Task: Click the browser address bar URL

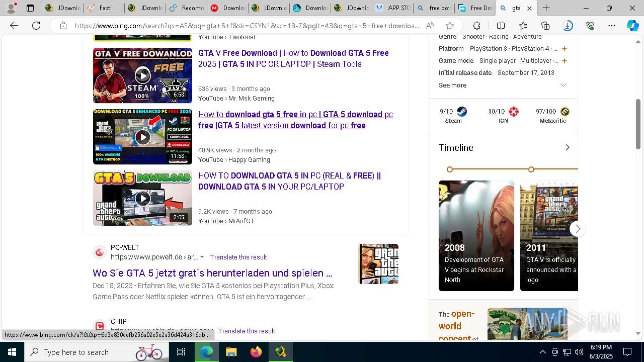Action: tap(247, 26)
